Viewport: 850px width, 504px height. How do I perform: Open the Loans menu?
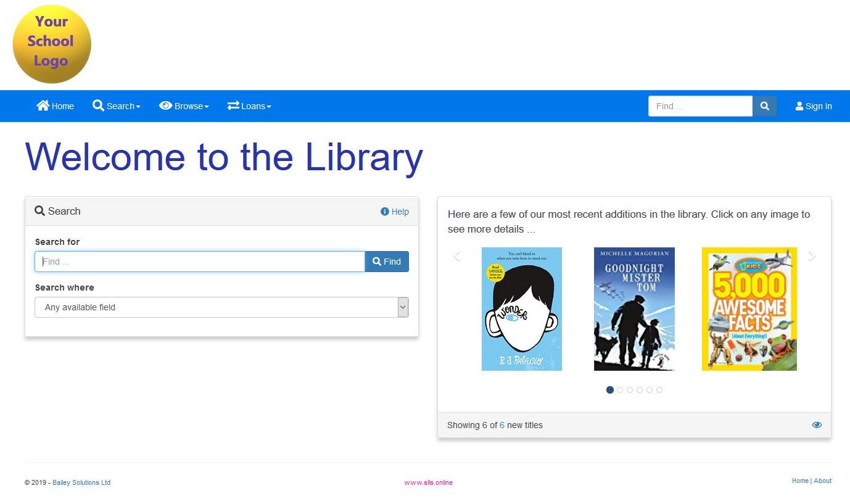coord(249,105)
